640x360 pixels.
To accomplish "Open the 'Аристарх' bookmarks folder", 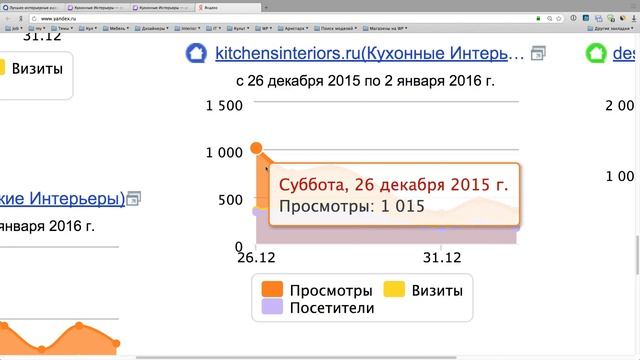I will [293, 29].
